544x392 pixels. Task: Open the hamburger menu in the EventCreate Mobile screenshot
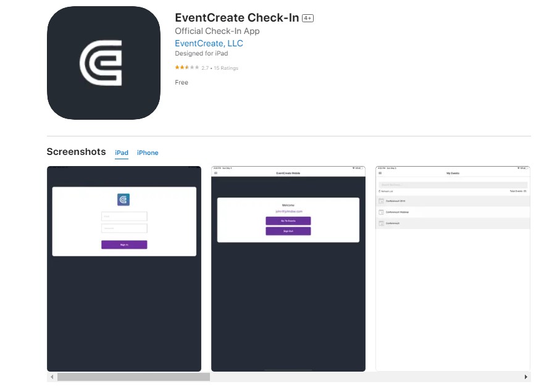coord(217,173)
